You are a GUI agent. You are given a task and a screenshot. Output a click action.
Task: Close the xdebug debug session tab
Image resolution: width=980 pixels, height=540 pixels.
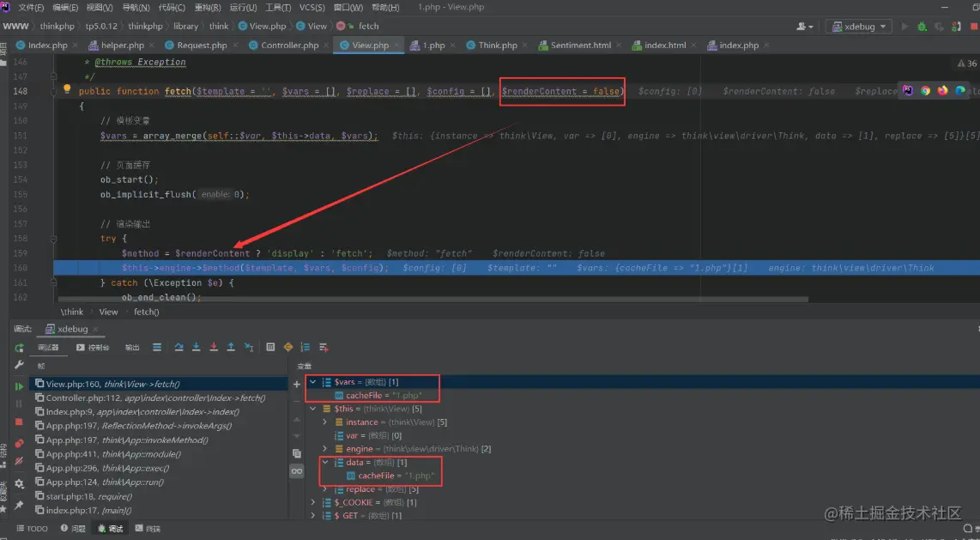click(94, 329)
